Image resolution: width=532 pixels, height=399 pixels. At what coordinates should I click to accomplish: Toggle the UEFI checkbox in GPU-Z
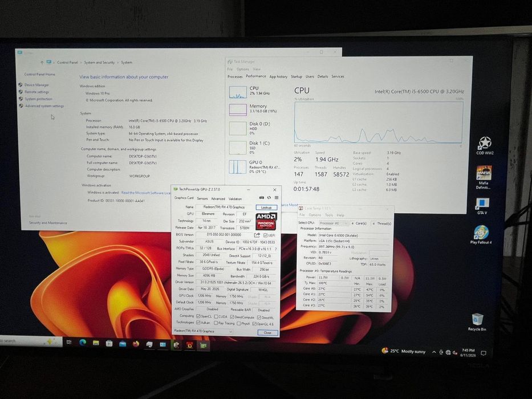(x=265, y=235)
